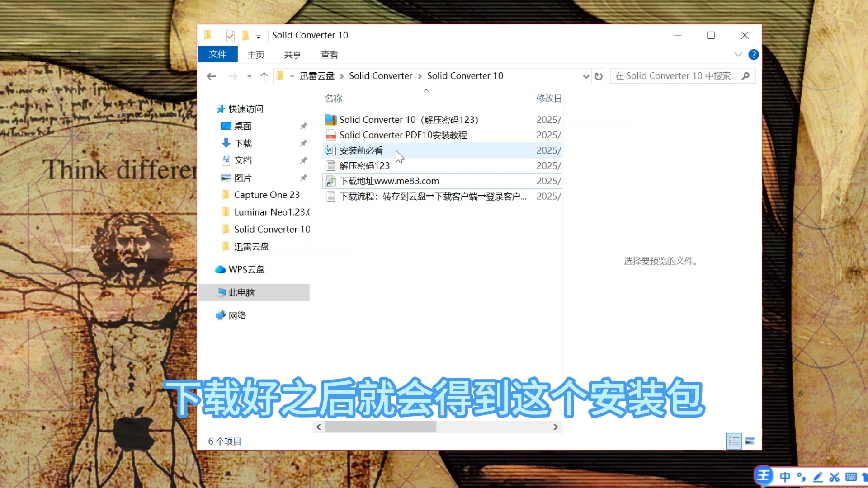Click the date 2025/ of row 解压密码123
868x488 pixels.
548,166
